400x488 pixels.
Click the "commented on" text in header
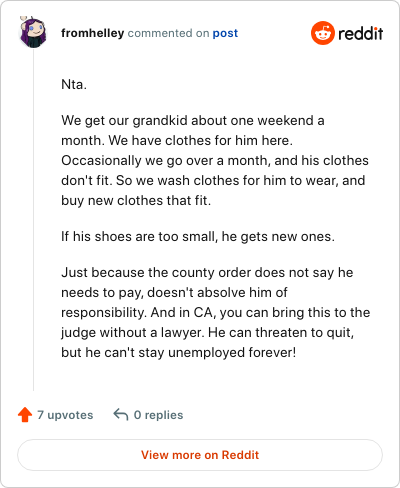click(168, 33)
